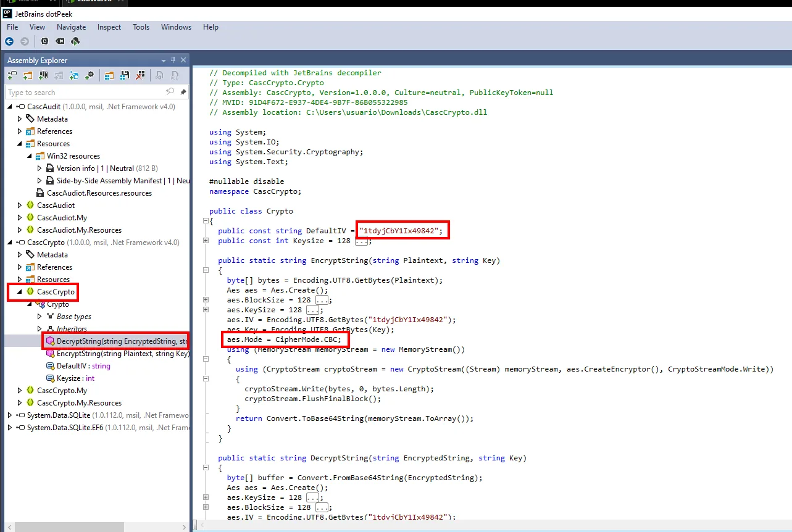792x532 pixels.
Task: Open the Inspect menu
Action: [109, 27]
